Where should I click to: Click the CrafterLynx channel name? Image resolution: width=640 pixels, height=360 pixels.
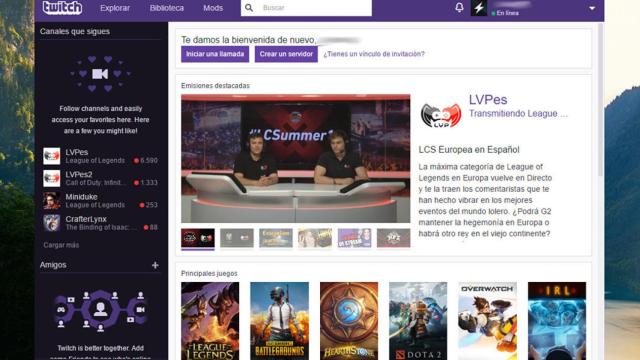tap(86, 219)
